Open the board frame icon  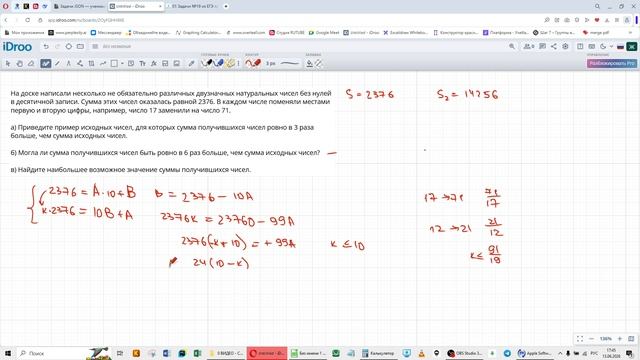pyautogui.click(x=80, y=47)
